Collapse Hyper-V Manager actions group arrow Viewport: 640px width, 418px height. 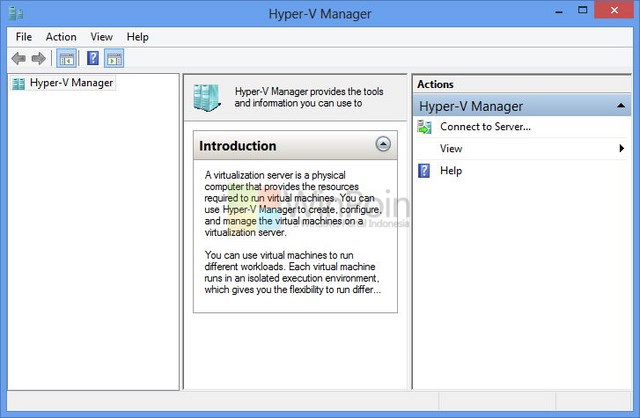621,106
